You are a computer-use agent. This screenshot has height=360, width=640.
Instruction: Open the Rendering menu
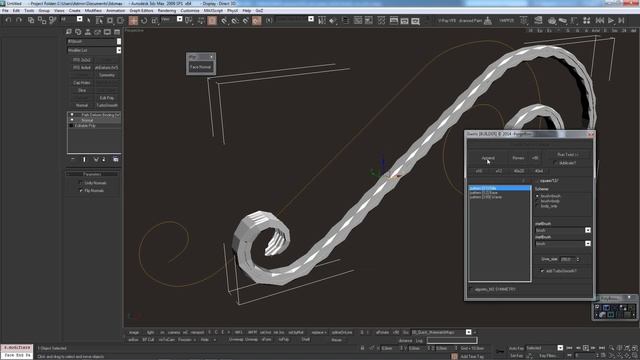click(x=167, y=11)
